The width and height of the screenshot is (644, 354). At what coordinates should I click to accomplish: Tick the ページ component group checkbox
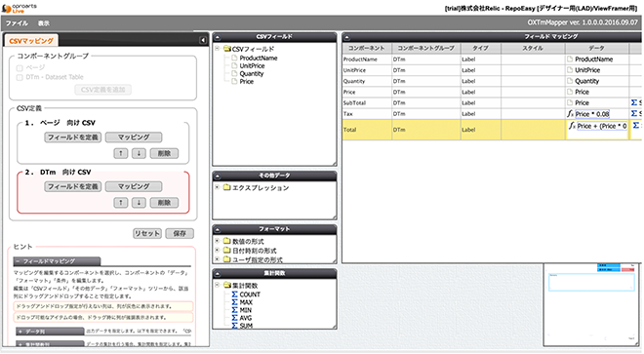click(x=20, y=67)
